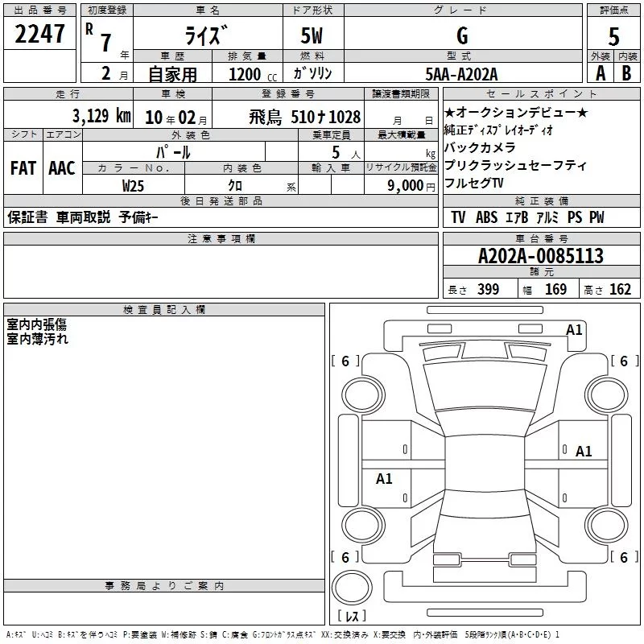
Task: Select the exterior grade A under 外装
Action: tap(601, 73)
